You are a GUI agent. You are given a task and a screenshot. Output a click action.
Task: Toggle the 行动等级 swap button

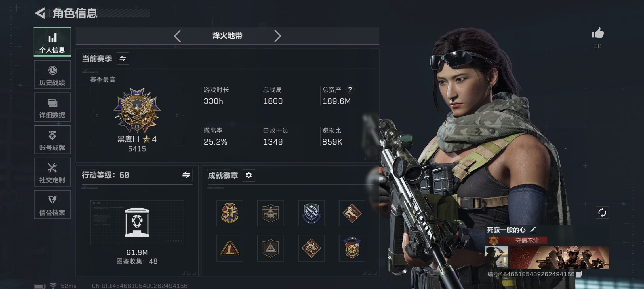[186, 175]
